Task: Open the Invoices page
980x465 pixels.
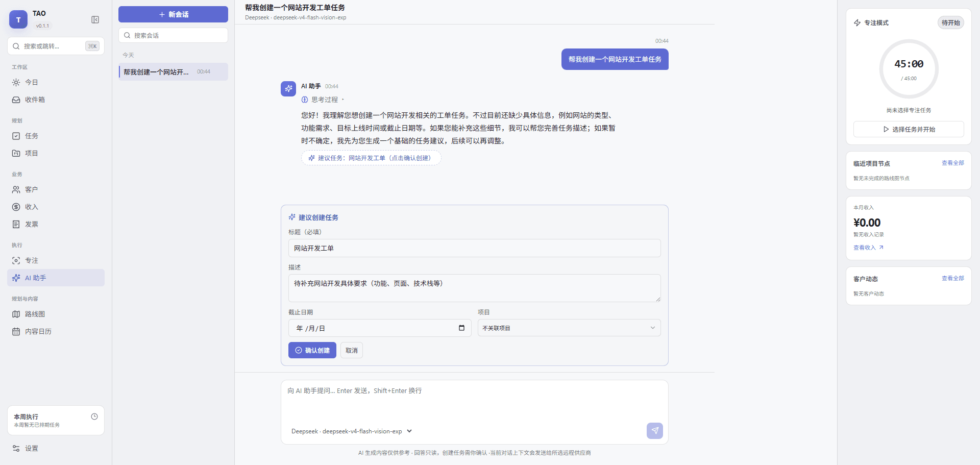Action: 56,224
